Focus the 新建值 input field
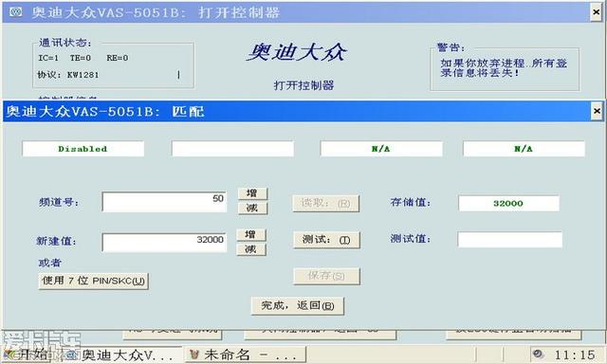Image resolution: width=607 pixels, height=364 pixels. [x=164, y=243]
